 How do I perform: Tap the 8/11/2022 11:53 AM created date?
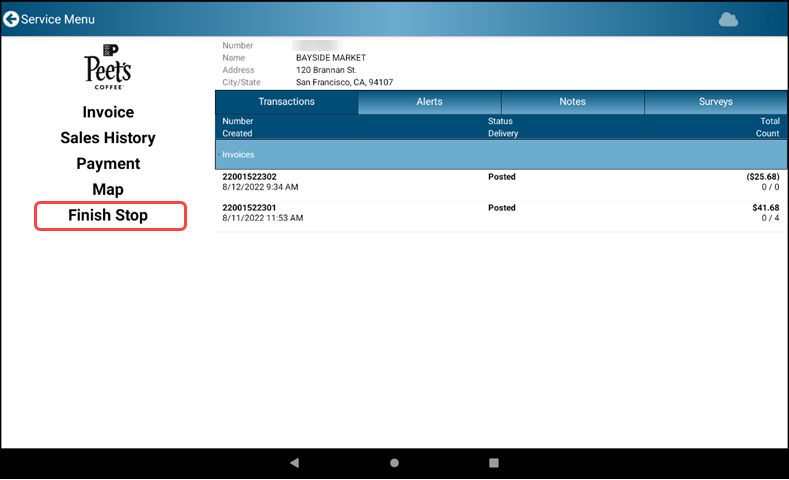263,218
